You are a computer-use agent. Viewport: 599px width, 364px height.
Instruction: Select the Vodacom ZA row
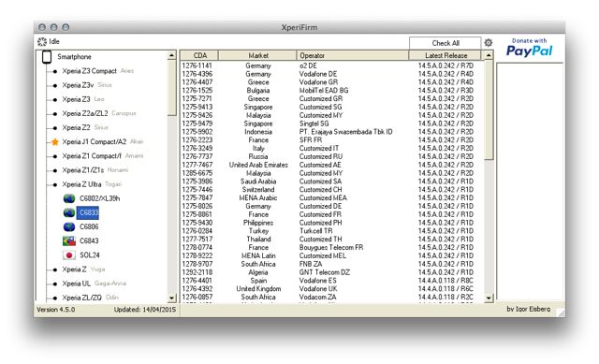(x=331, y=298)
